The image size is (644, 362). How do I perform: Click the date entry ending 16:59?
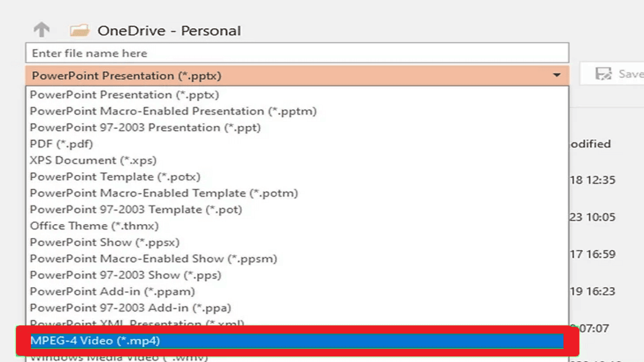point(593,255)
